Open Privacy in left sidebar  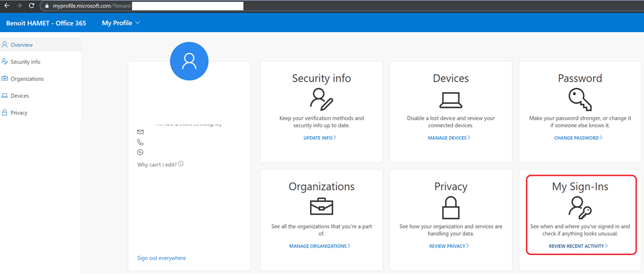pyautogui.click(x=19, y=113)
